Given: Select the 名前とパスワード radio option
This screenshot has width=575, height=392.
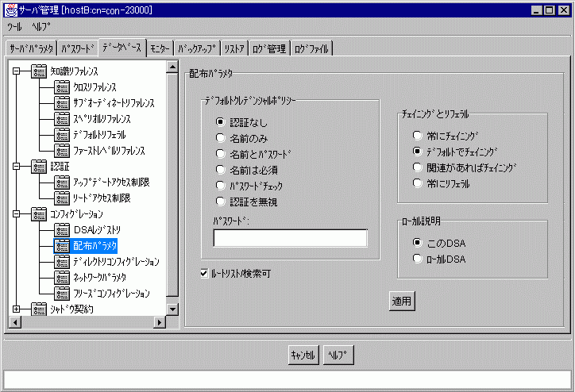Looking at the screenshot, I should pos(220,153).
